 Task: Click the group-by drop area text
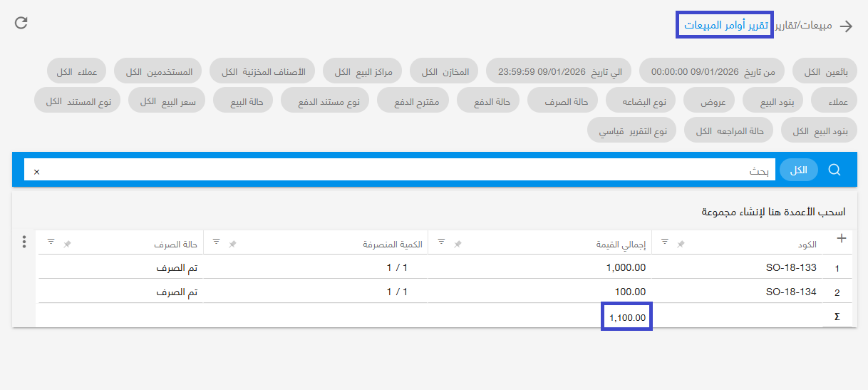tap(773, 212)
